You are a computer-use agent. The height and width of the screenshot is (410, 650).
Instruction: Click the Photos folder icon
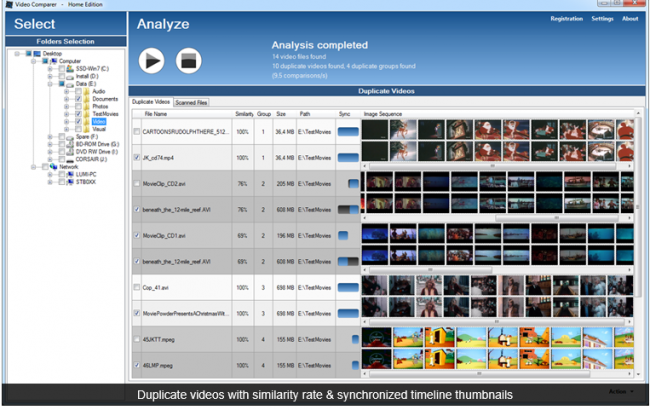pyautogui.click(x=87, y=106)
